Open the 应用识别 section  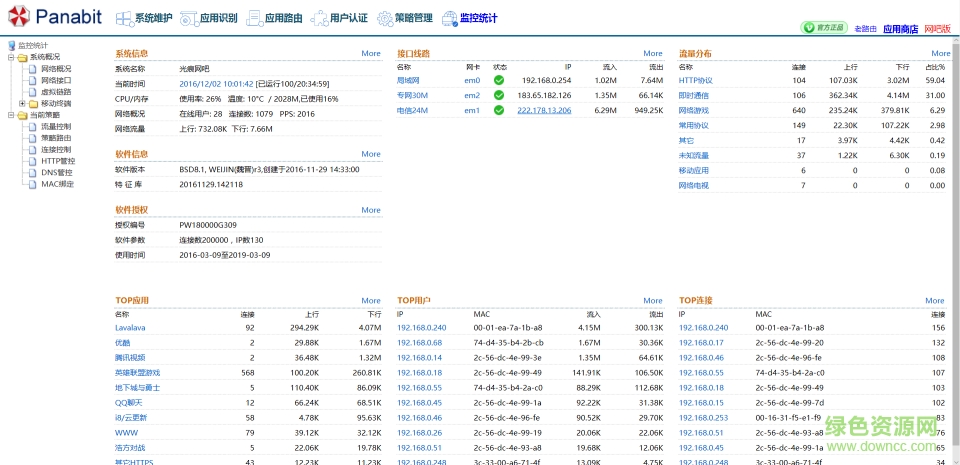210,18
